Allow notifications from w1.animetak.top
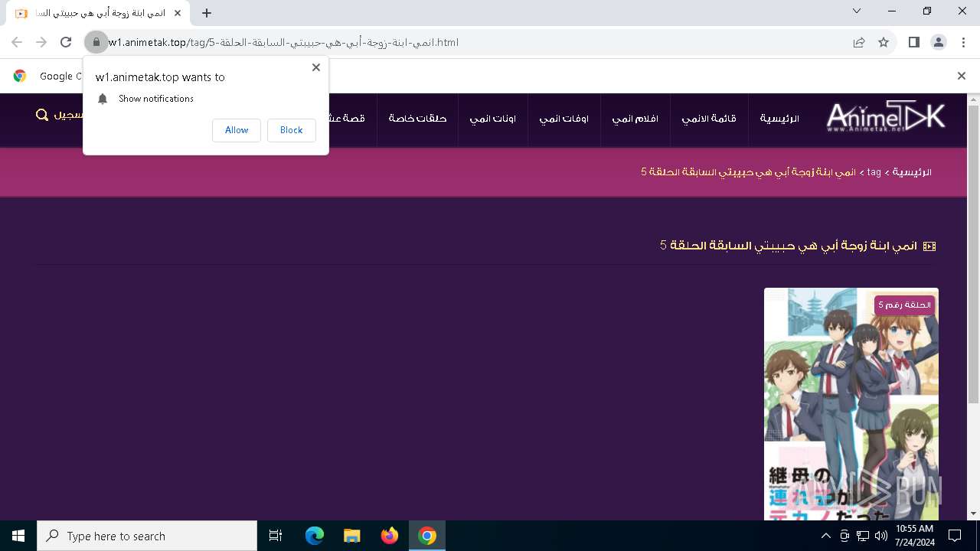 tap(237, 130)
